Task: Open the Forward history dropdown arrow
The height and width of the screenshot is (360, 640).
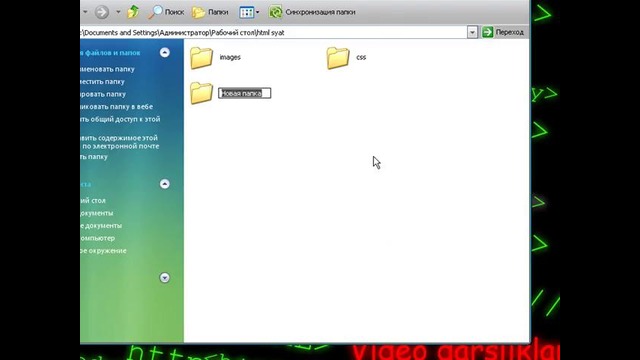Action: coord(118,12)
